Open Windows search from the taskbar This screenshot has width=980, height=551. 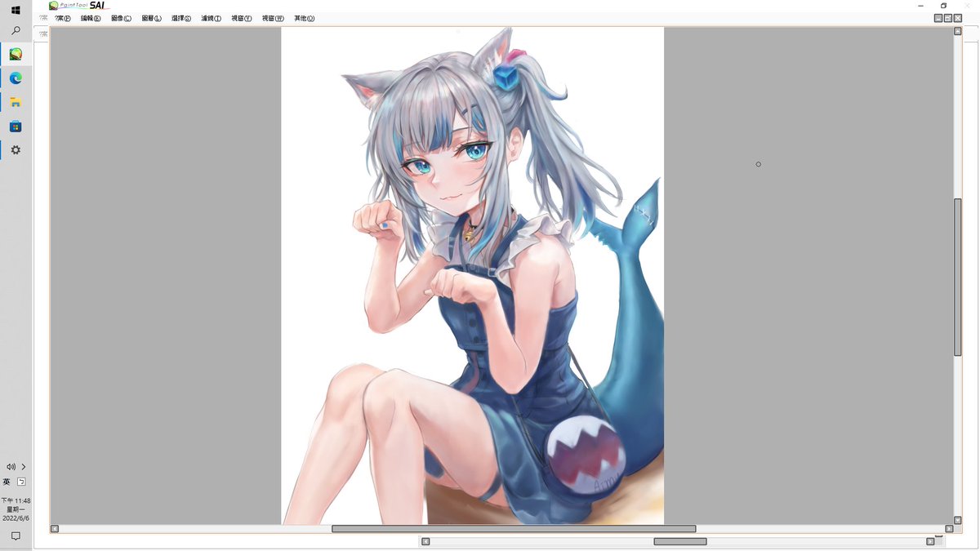[x=16, y=31]
